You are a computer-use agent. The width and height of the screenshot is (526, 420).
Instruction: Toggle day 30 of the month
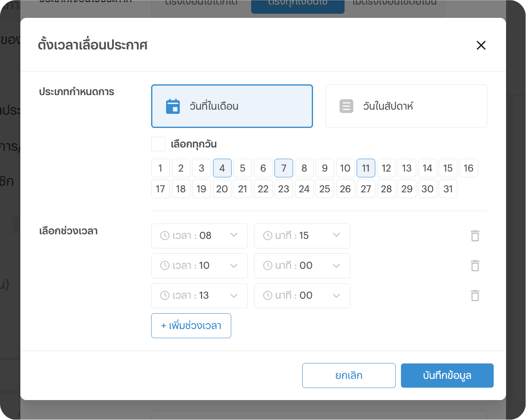click(428, 189)
